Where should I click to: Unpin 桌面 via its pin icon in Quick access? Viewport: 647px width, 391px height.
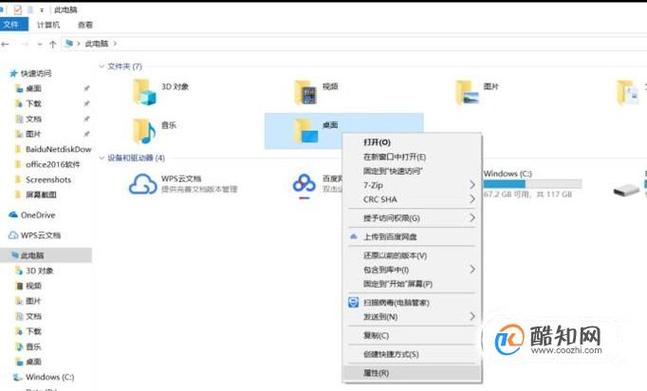click(x=87, y=88)
